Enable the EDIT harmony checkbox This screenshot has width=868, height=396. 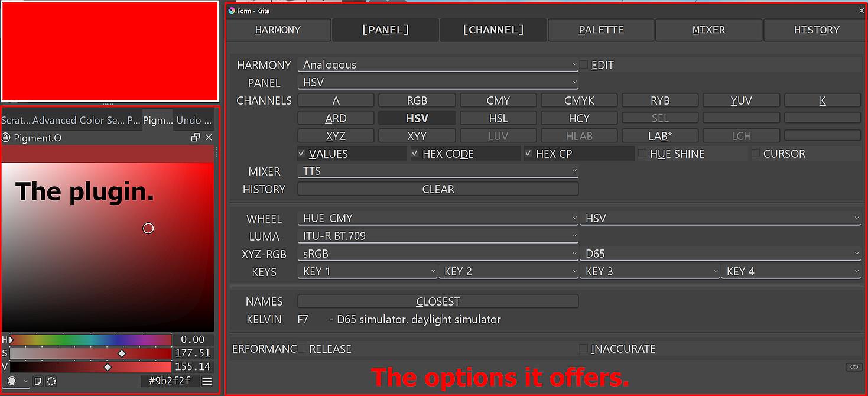584,65
